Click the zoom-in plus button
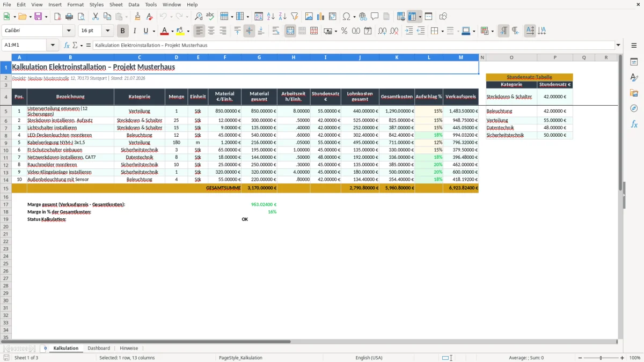The height and width of the screenshot is (362, 644). click(x=623, y=358)
